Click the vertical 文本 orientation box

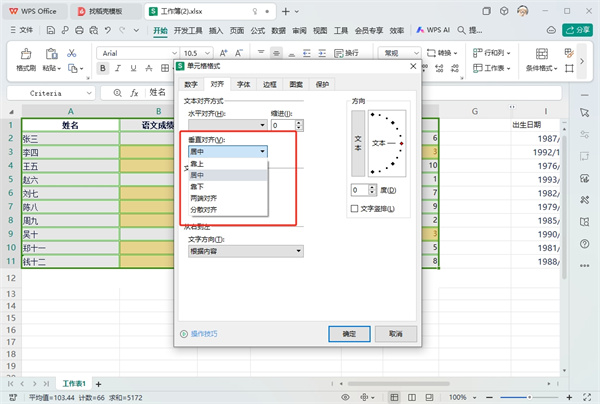(357, 144)
